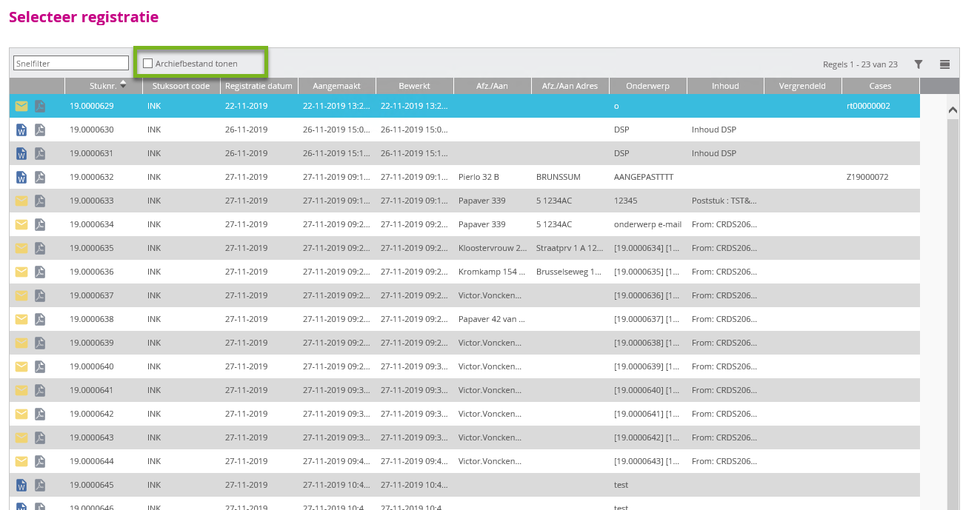Open case Z19000072 cell

tap(867, 177)
